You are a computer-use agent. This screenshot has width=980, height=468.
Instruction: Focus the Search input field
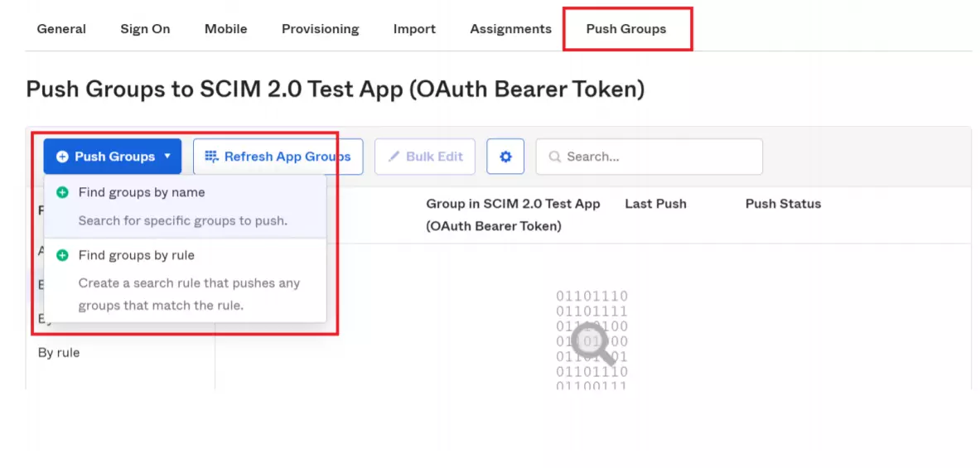649,157
